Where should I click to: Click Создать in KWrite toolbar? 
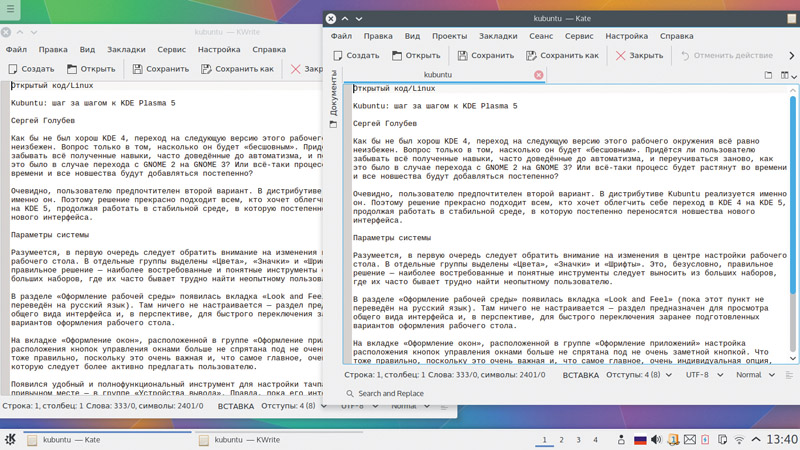[31, 68]
